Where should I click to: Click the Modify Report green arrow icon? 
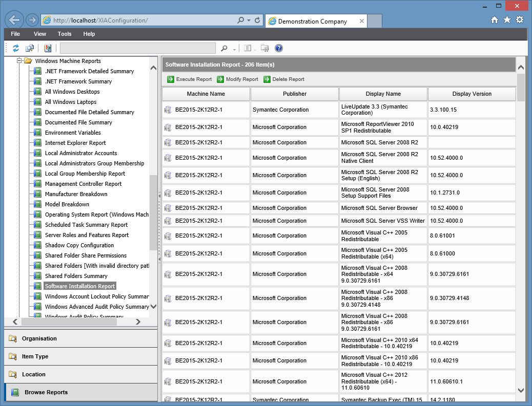click(220, 79)
